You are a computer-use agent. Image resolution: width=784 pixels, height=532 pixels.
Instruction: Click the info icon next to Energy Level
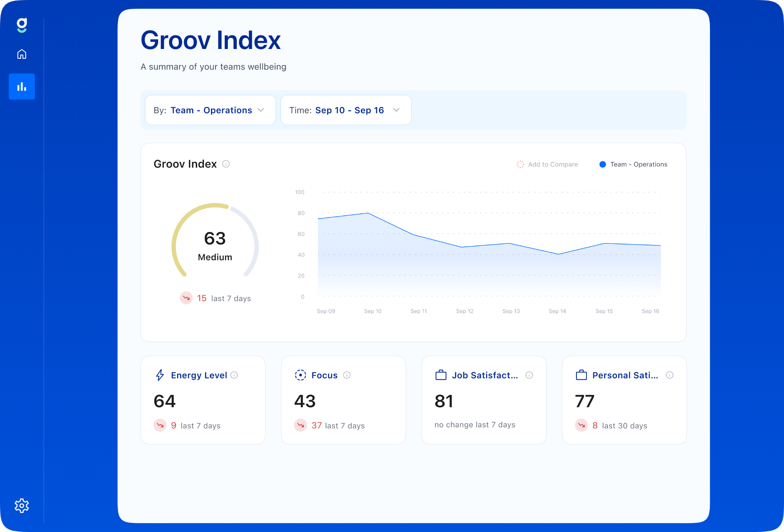(x=235, y=375)
